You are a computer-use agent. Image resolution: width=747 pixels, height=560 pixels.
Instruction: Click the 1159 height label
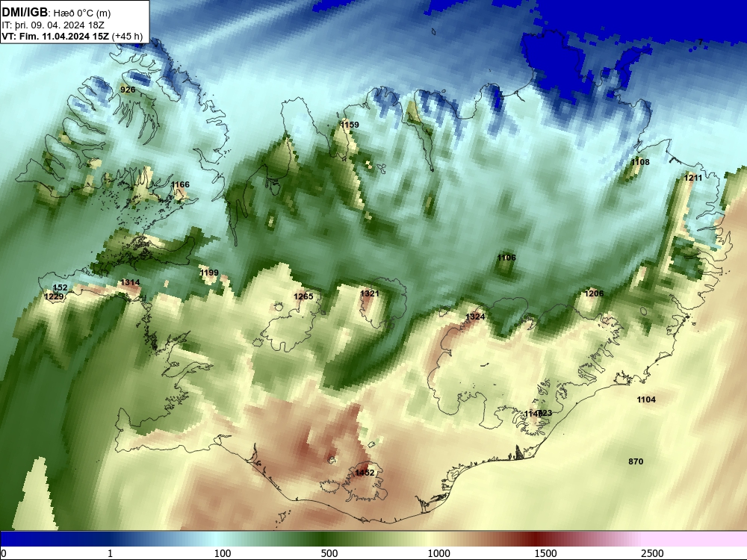(x=350, y=125)
